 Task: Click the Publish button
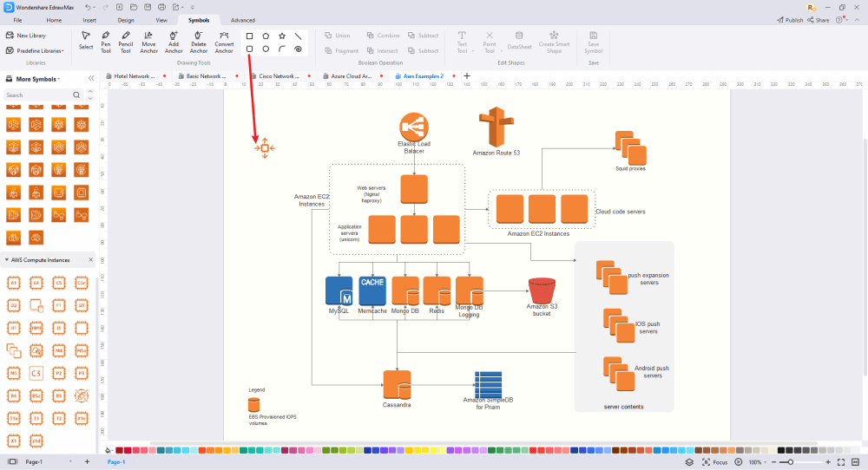tap(790, 20)
